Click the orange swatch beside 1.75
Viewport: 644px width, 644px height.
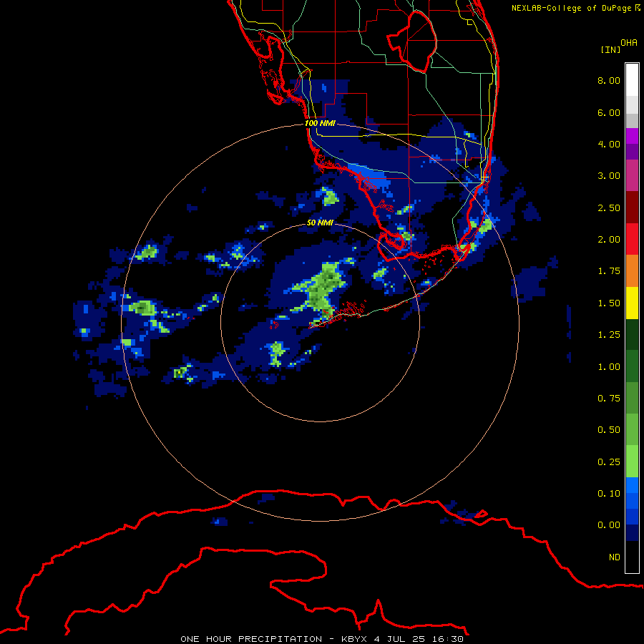point(632,271)
